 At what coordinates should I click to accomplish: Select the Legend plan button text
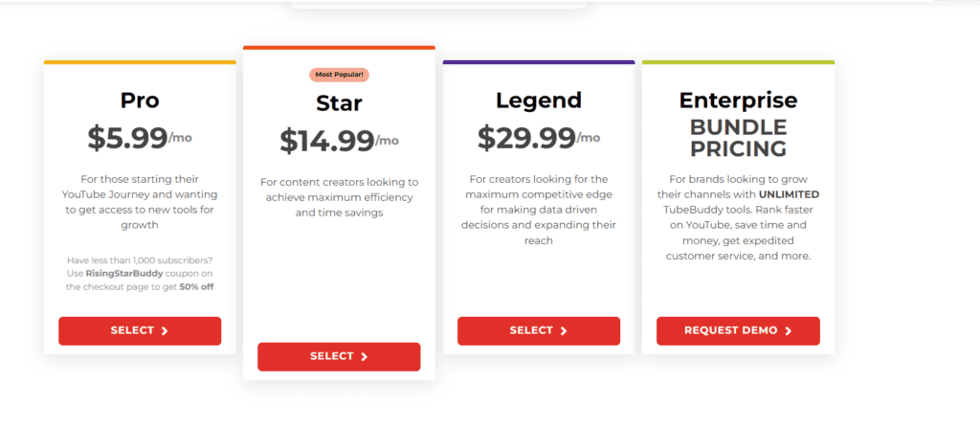click(531, 330)
